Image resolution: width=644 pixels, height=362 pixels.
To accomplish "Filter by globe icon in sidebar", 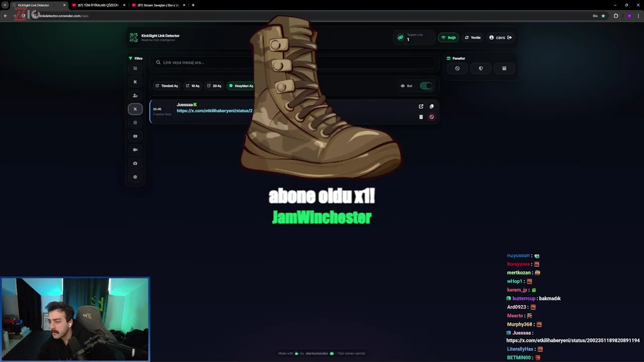I will pos(135,177).
